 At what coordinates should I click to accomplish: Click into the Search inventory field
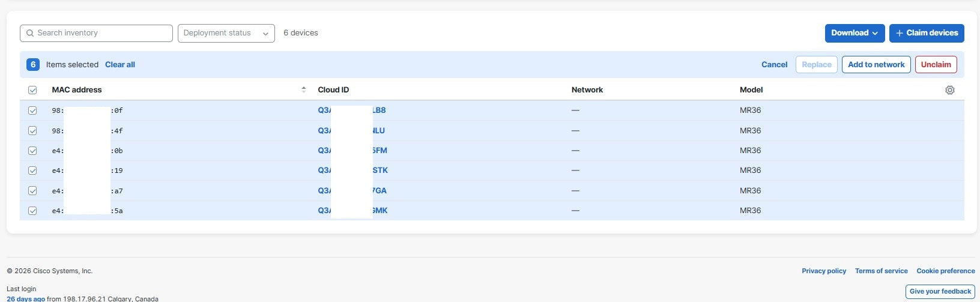click(96, 33)
